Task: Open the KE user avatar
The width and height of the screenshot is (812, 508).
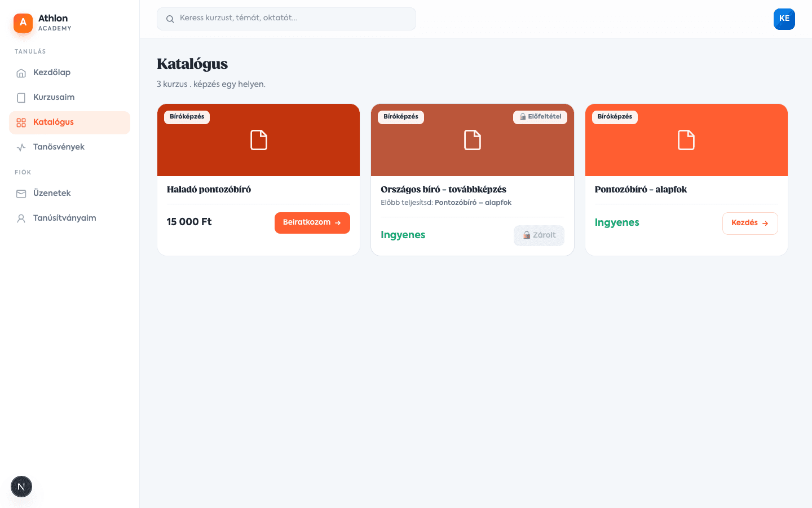Action: point(784,19)
